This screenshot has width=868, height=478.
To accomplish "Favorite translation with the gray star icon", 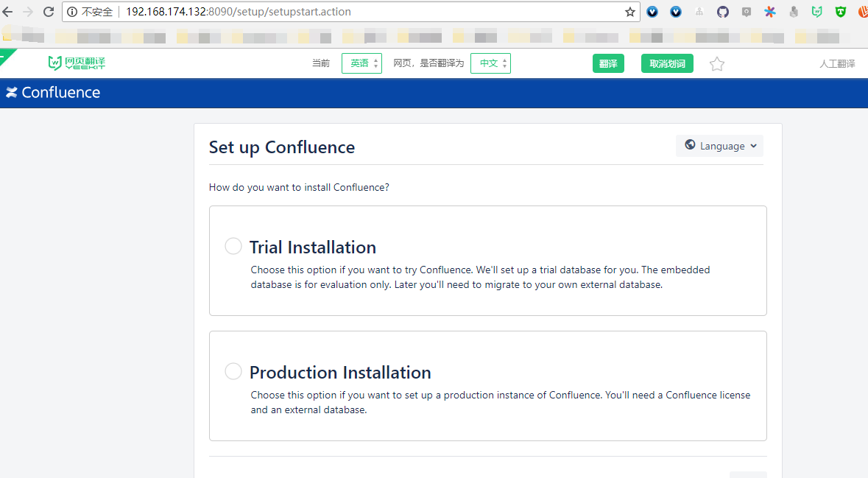I will 717,63.
